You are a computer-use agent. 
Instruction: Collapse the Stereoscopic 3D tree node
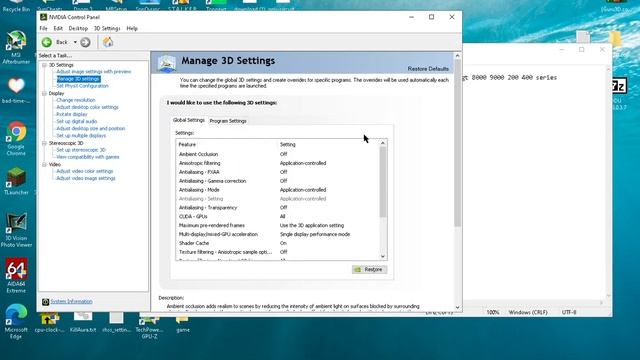pyautogui.click(x=44, y=143)
